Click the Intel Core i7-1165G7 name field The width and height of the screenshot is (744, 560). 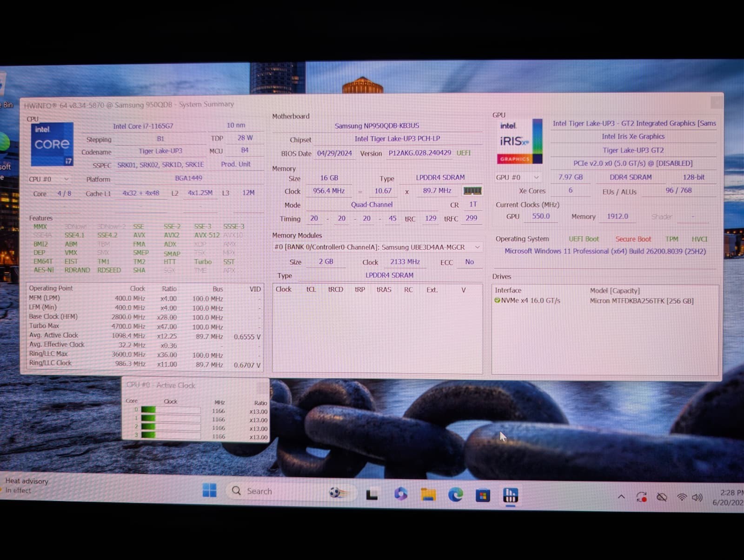143,126
